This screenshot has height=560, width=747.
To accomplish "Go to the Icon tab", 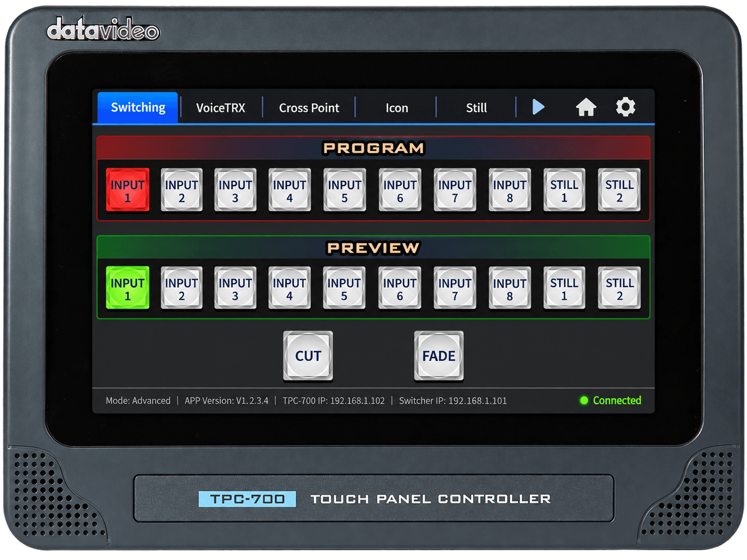I will click(x=397, y=108).
